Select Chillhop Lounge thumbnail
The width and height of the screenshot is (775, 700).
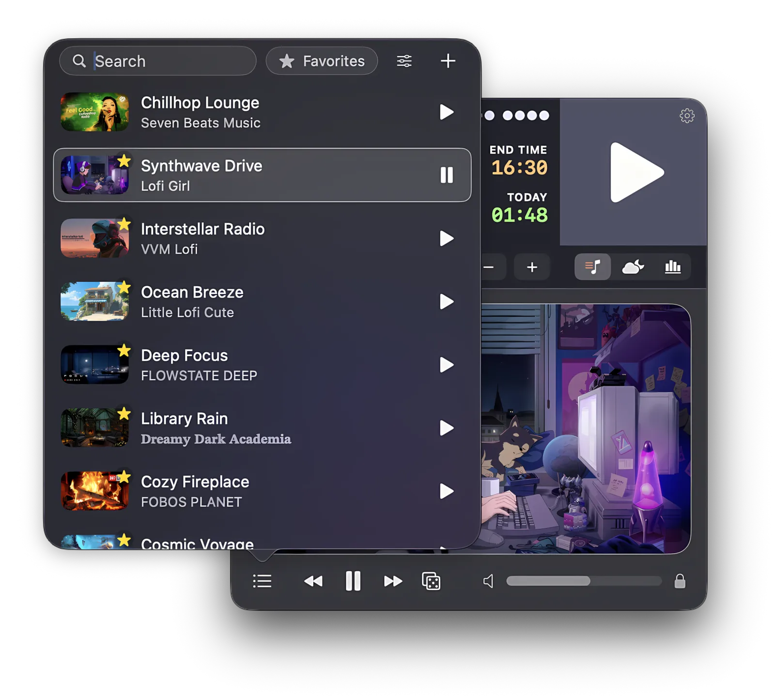point(94,112)
